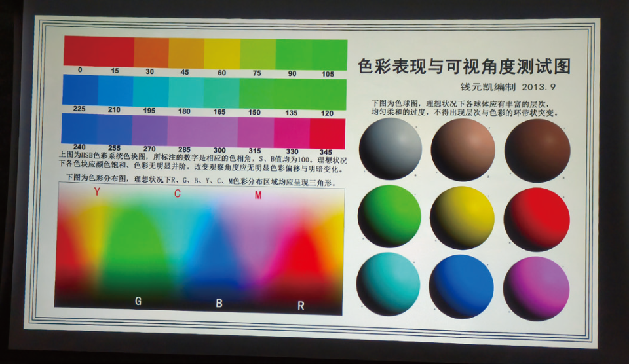
Task: Click the yellow color block labeled 60
Action: point(222,54)
